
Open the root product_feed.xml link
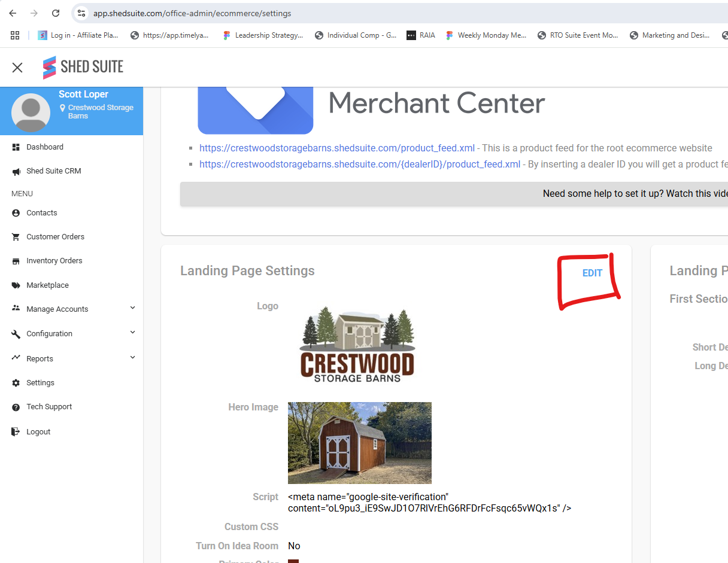(x=337, y=148)
